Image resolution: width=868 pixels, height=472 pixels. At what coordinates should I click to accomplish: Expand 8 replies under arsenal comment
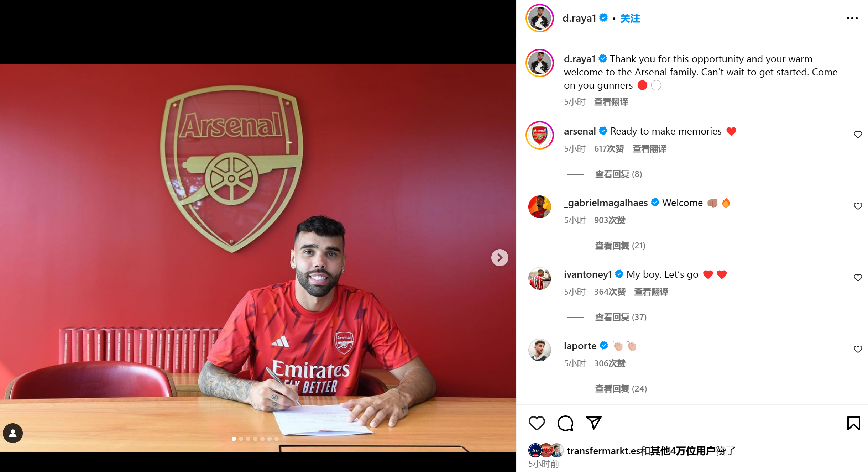point(618,174)
